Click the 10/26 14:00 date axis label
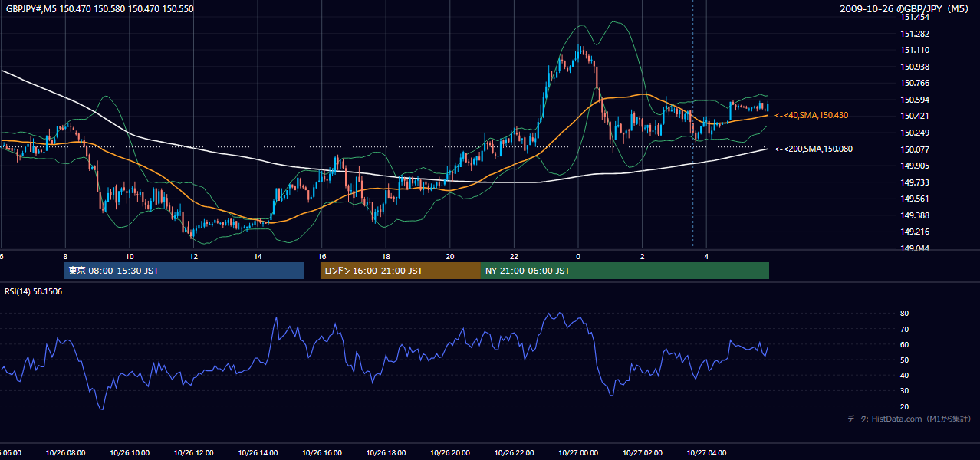This screenshot has width=980, height=460. (258, 453)
